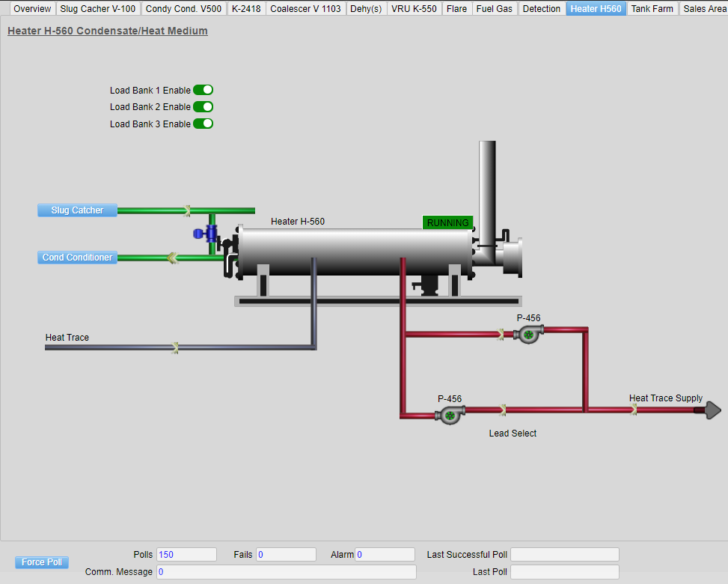728x584 pixels.
Task: Click flow arrow near Heat Trace Supply
Action: (x=634, y=410)
